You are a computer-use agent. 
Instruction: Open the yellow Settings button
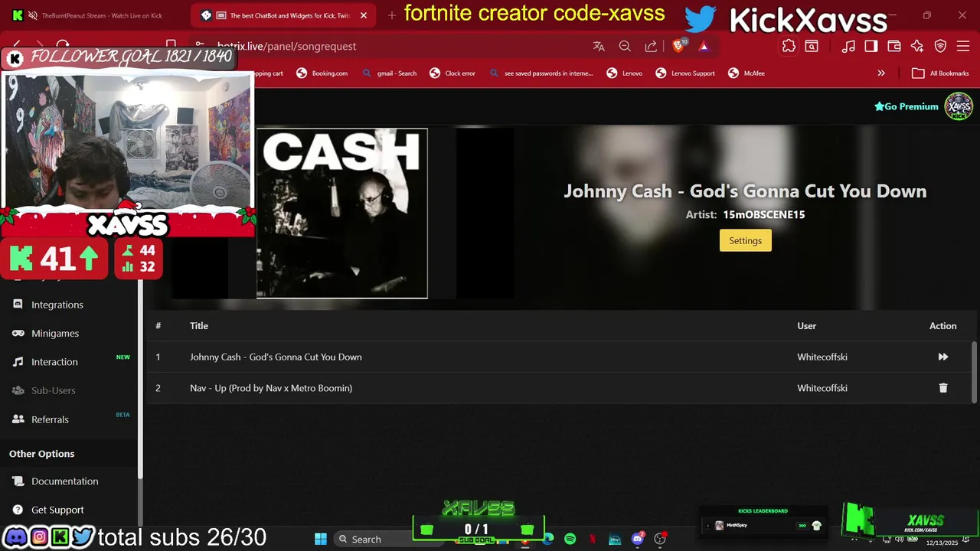(x=745, y=240)
